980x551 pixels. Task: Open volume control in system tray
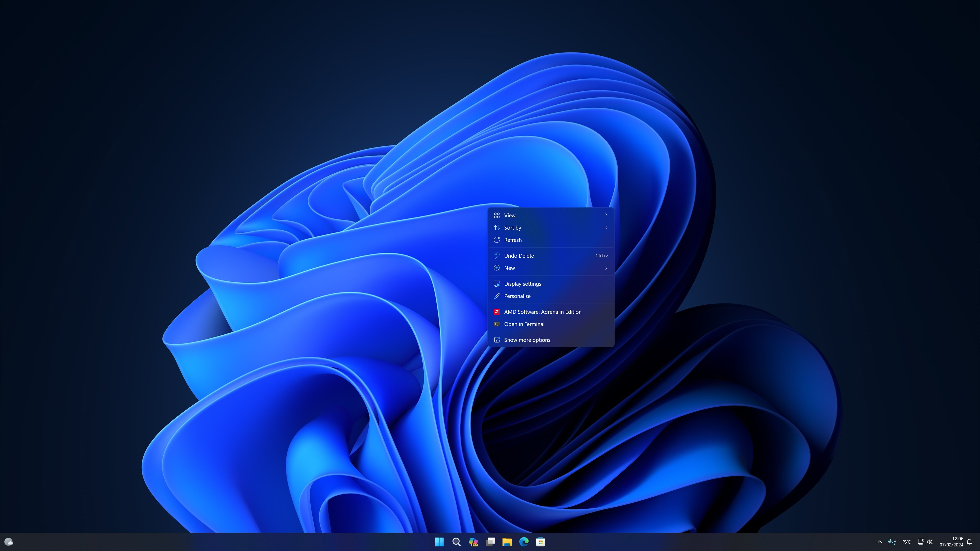click(x=930, y=542)
